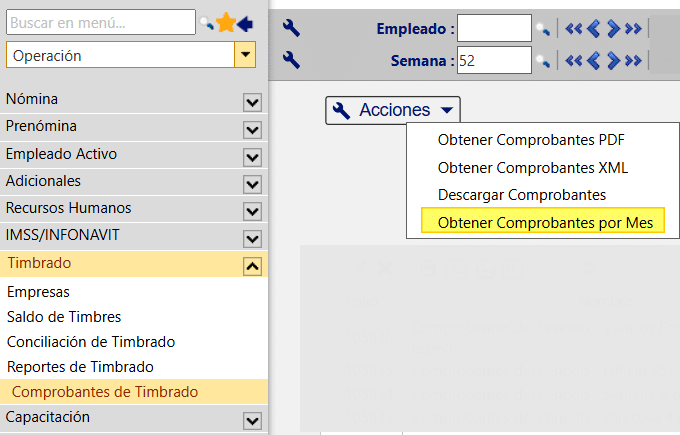Open Saldo de Timbres link

pyautogui.click(x=64, y=317)
